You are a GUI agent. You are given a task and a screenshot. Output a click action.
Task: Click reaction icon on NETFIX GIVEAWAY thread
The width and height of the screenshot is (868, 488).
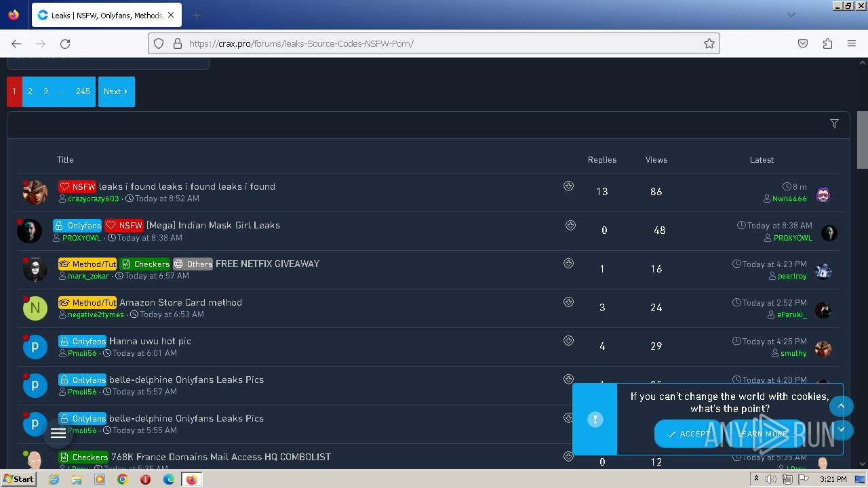(568, 264)
